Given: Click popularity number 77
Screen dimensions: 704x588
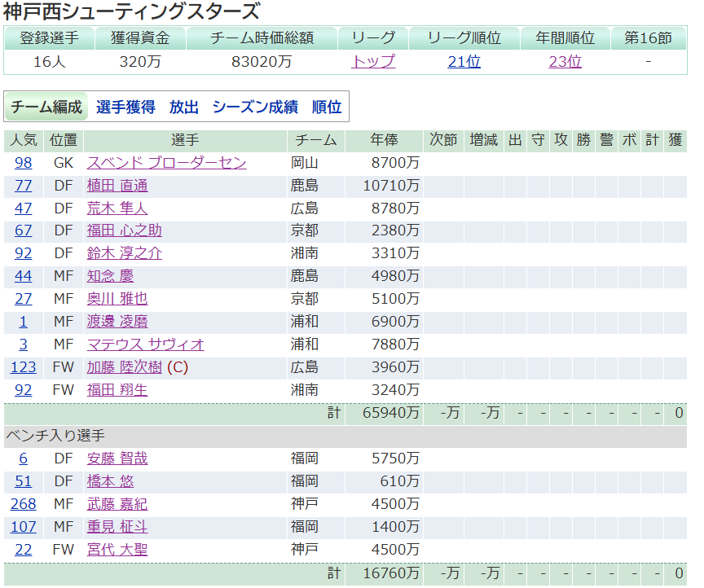Looking at the screenshot, I should 24,186.
